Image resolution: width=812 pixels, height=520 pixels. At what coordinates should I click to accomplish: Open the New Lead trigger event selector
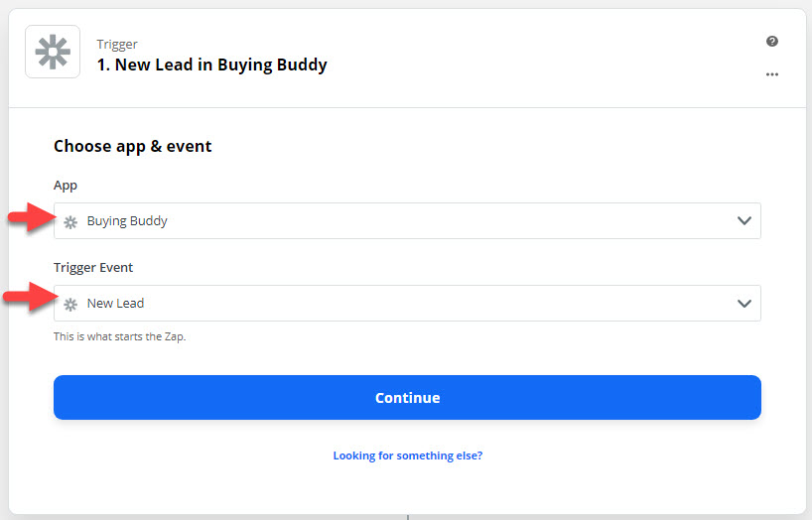(407, 304)
